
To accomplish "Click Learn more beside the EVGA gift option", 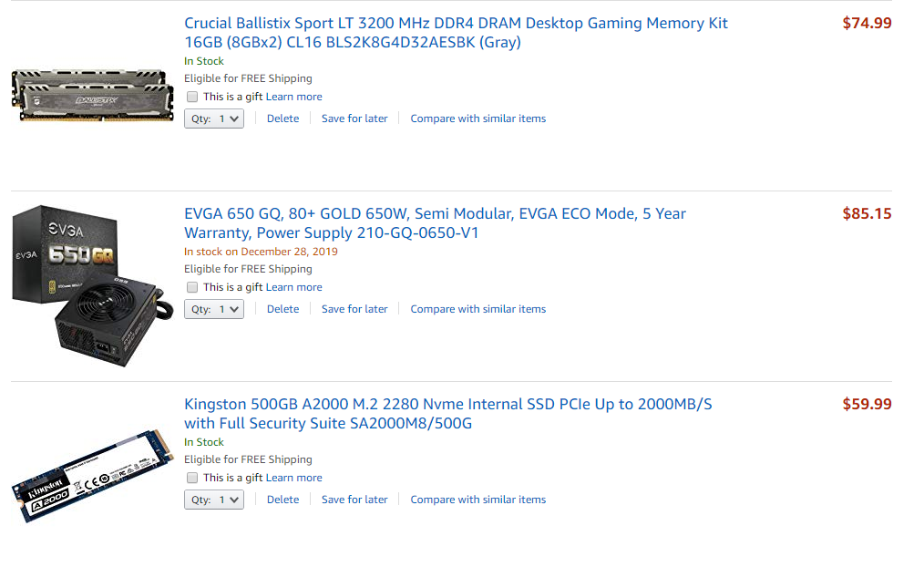I will [x=293, y=287].
